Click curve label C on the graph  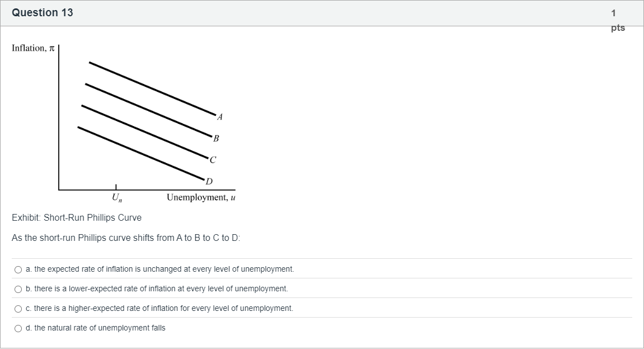click(213, 160)
